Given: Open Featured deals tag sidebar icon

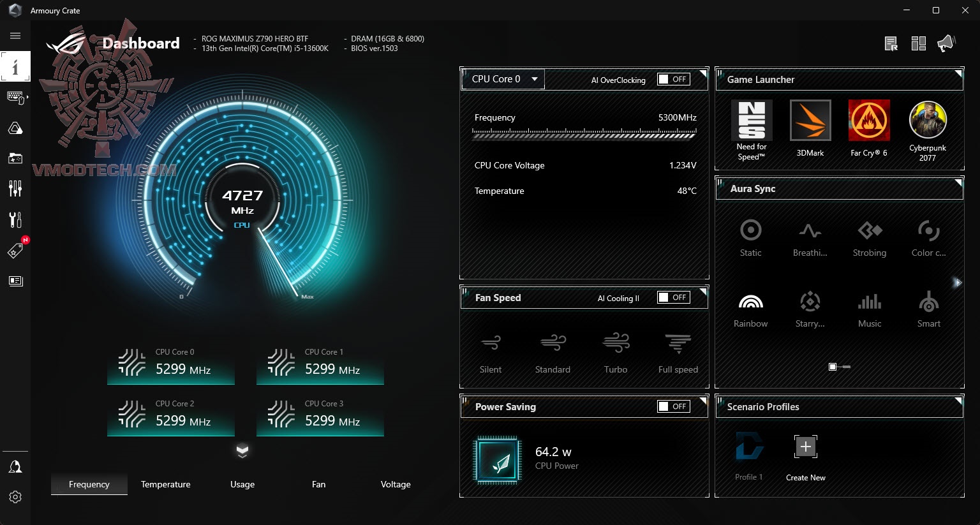Looking at the screenshot, I should click(x=15, y=250).
